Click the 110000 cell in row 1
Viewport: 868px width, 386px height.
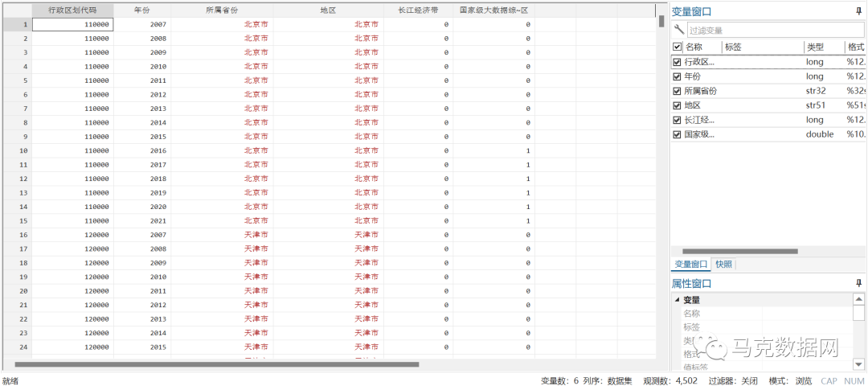72,24
